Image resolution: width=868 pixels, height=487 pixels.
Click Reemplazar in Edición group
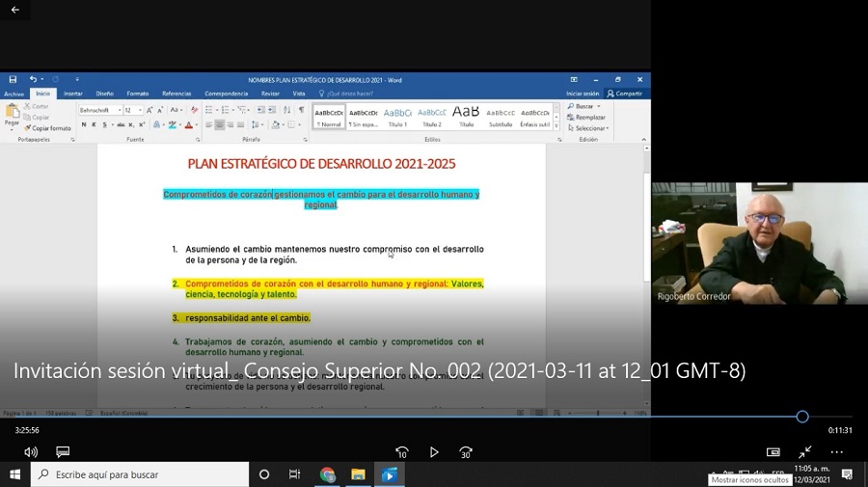click(586, 118)
